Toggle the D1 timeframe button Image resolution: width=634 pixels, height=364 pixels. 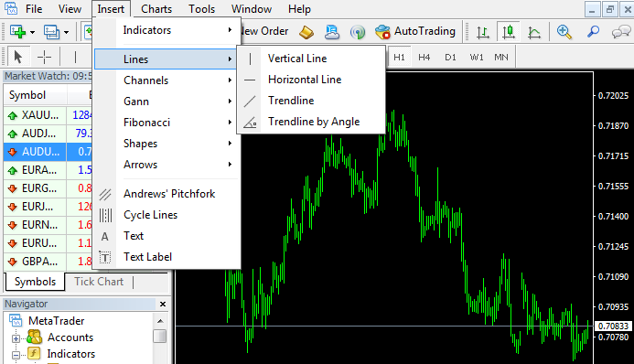[x=450, y=58]
